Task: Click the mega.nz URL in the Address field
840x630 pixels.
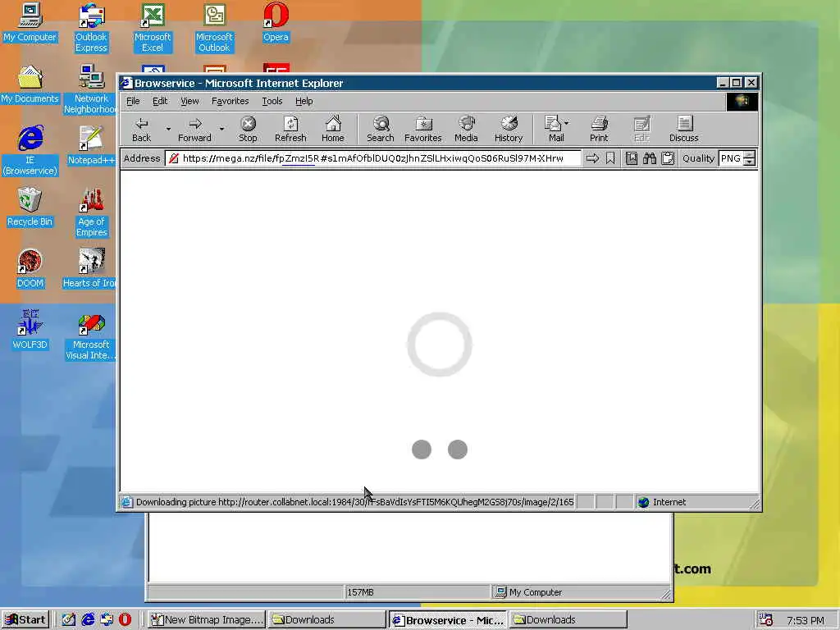Action: point(373,158)
